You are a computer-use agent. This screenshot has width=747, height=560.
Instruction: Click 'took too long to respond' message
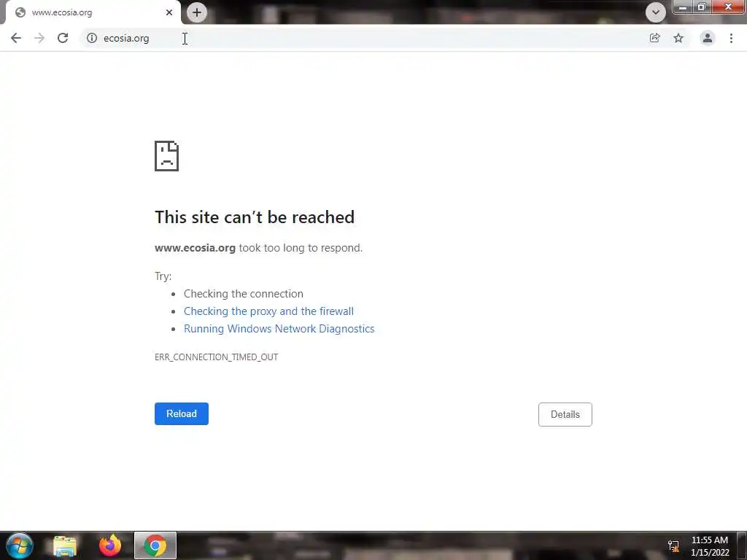(x=301, y=248)
